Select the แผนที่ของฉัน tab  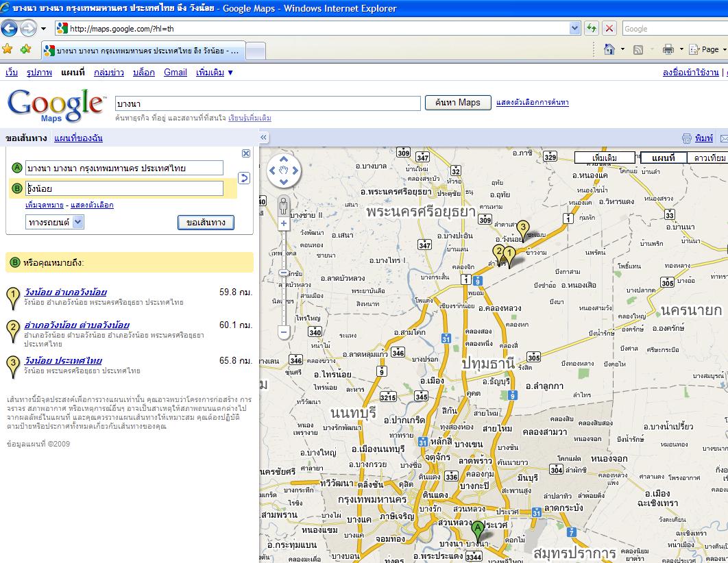(x=78, y=138)
